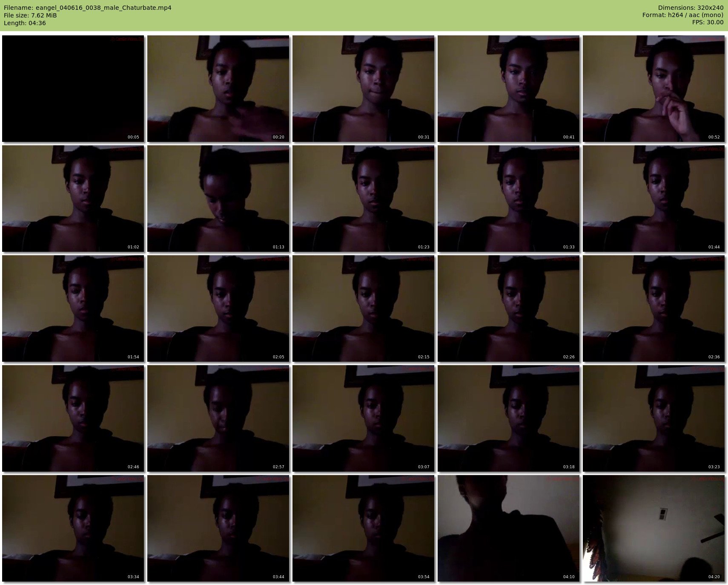
Task: Select the frame timestamped 03:07
Action: click(x=364, y=418)
